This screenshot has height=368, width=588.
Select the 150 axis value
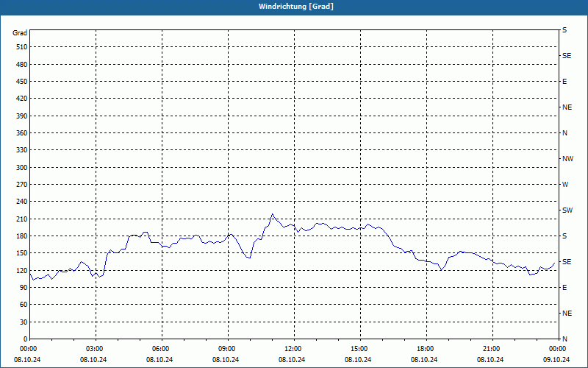22,253
